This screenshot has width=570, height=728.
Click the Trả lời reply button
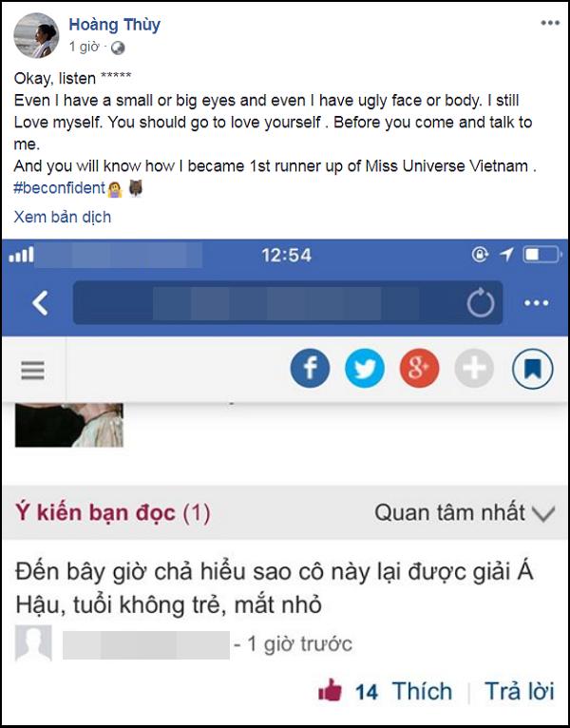click(520, 691)
